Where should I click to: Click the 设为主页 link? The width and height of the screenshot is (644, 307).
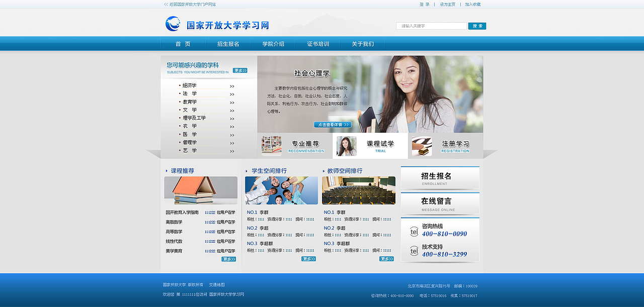(x=447, y=5)
